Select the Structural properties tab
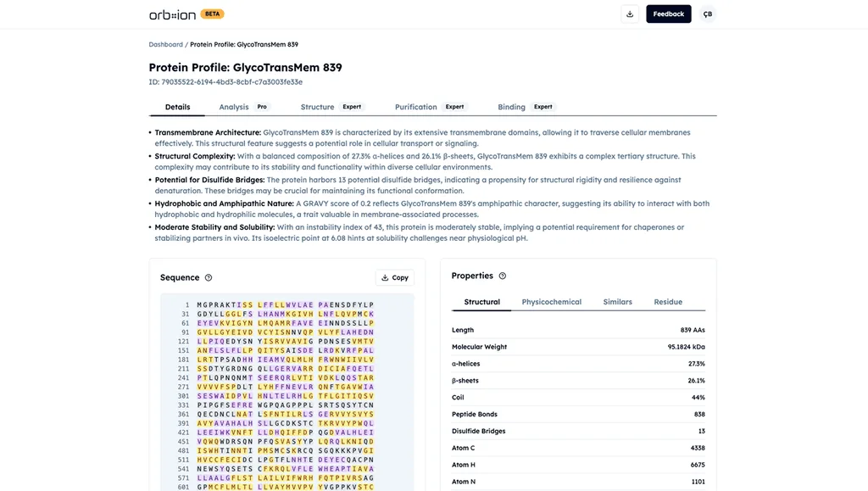This screenshot has width=868, height=491. (481, 302)
